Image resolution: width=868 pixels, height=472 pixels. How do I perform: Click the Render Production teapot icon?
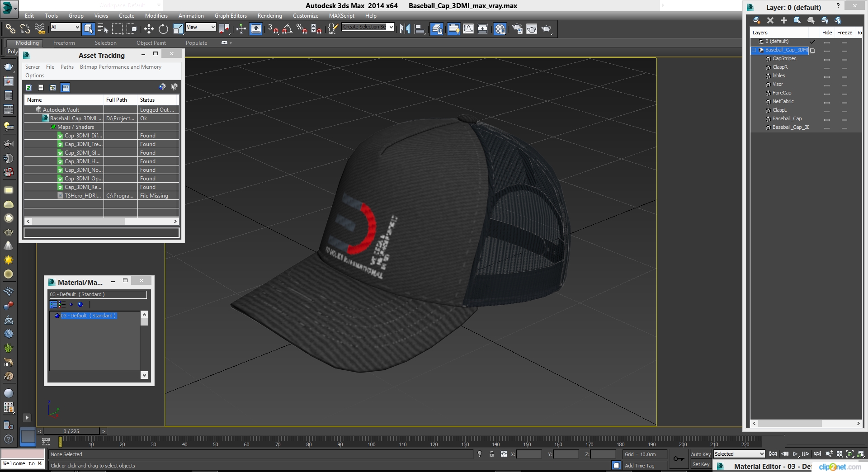pos(547,29)
